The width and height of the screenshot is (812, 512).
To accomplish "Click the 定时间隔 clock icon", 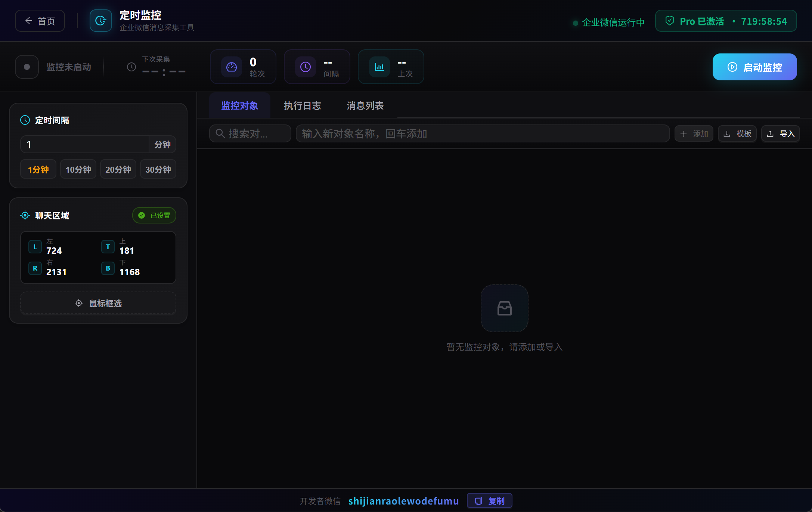I will point(25,120).
